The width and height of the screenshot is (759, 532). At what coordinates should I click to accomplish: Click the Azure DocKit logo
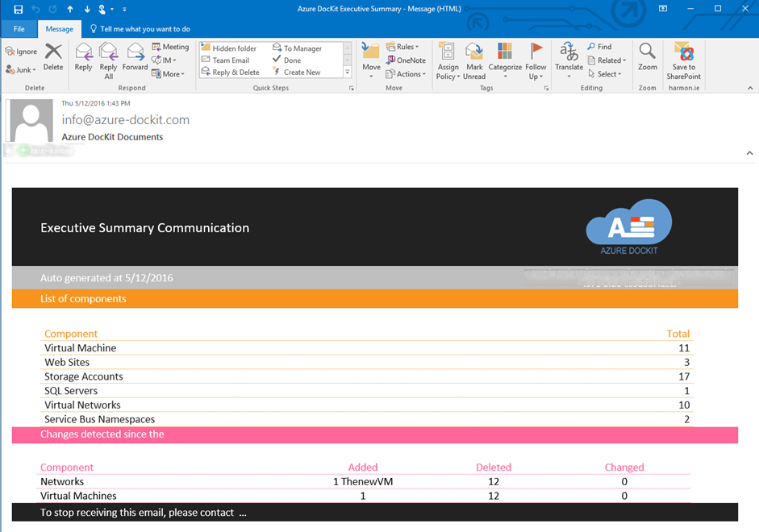coord(629,227)
